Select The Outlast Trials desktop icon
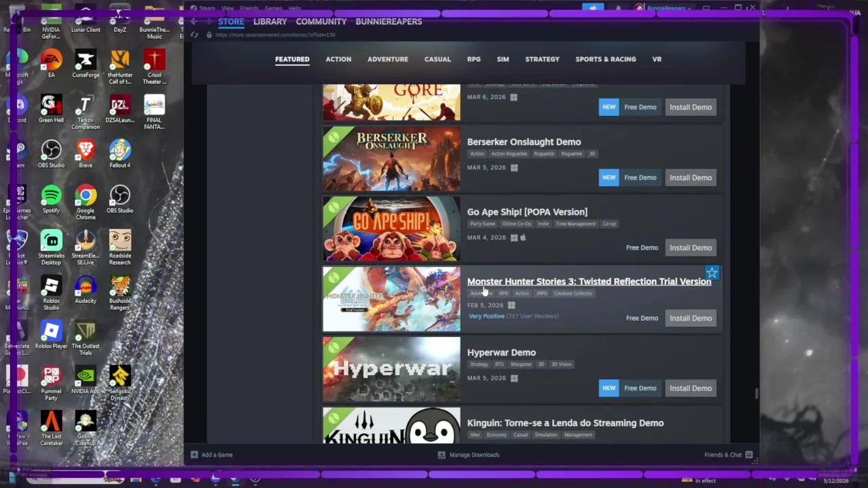The image size is (868, 488). 85,338
